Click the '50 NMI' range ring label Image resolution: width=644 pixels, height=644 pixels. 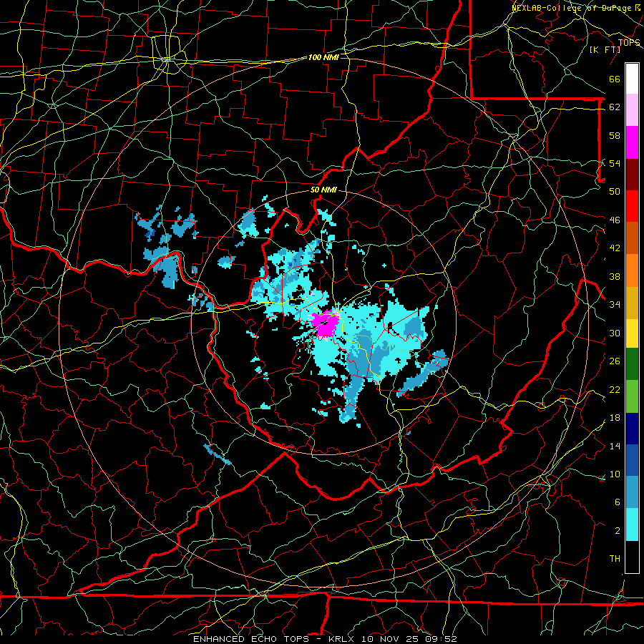pos(323,190)
